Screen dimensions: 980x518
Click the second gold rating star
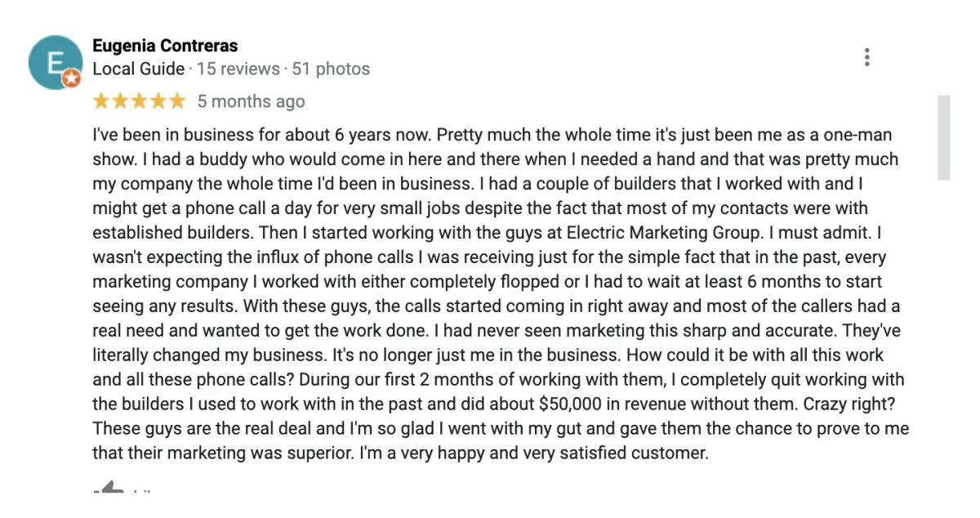[x=120, y=101]
